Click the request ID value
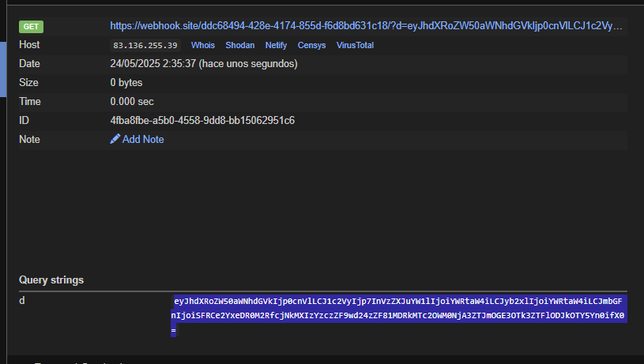The image size is (644, 364). (x=202, y=120)
